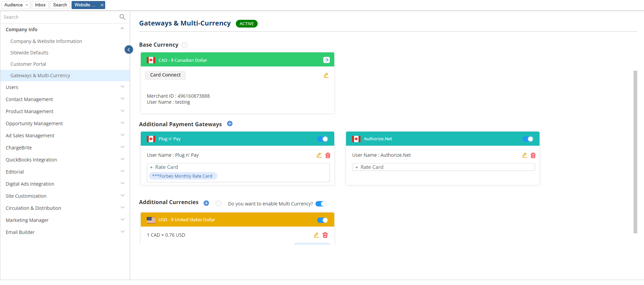Select Gateways & Multi-Currency item
644x285 pixels.
65,76
